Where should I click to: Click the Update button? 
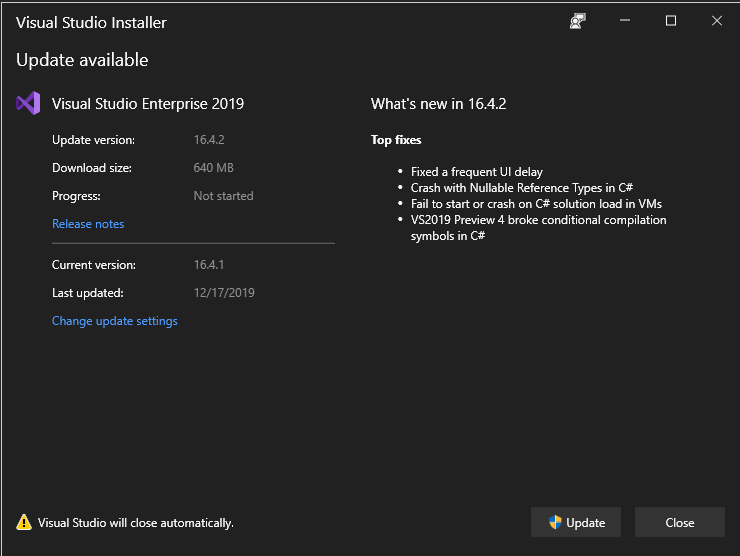coord(576,522)
